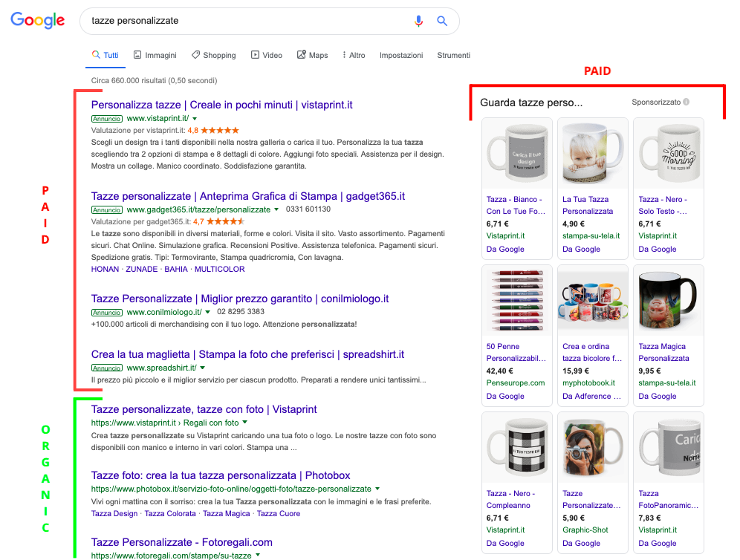Open the Tazze Personalizzate - Fotoregali.com result
Image resolution: width=740 pixels, height=560 pixels.
click(182, 542)
